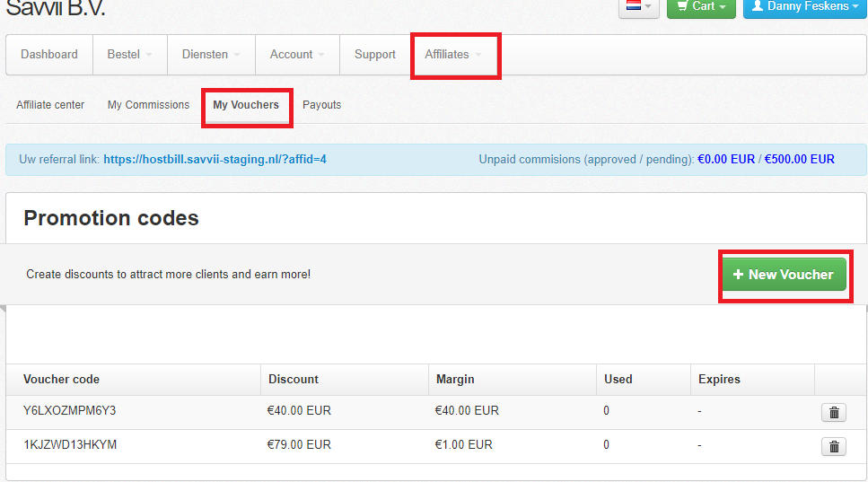Click the €0.00 EUR approved commissions link

(726, 160)
